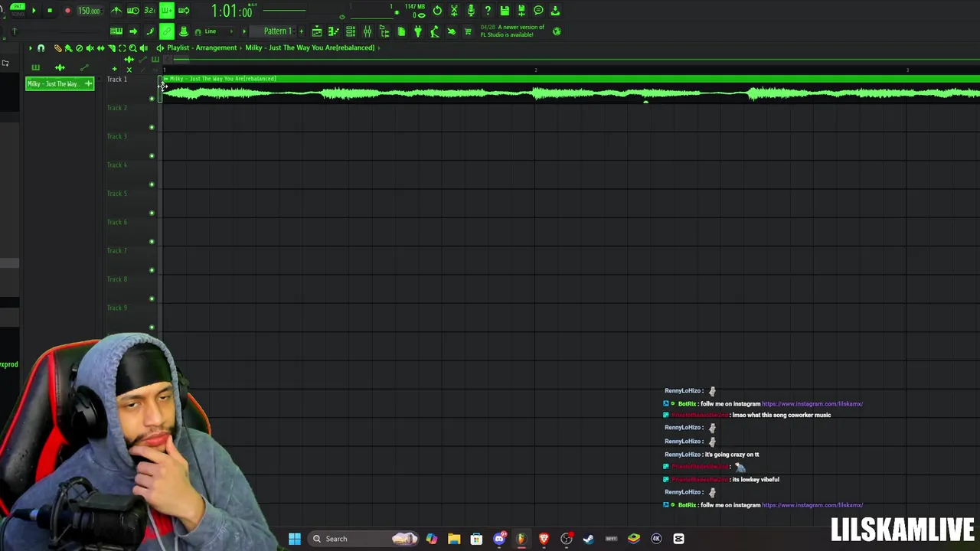
Task: Open the Playlist window icon
Action: [x=317, y=31]
